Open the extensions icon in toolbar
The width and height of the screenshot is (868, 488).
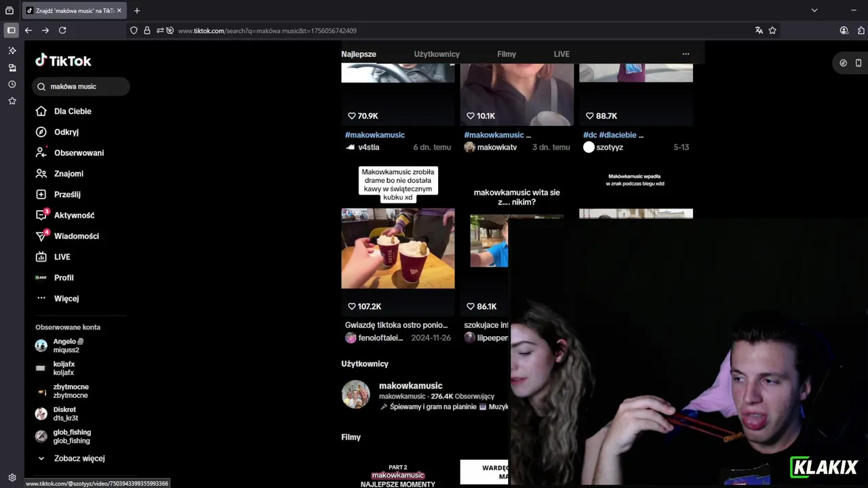click(861, 30)
